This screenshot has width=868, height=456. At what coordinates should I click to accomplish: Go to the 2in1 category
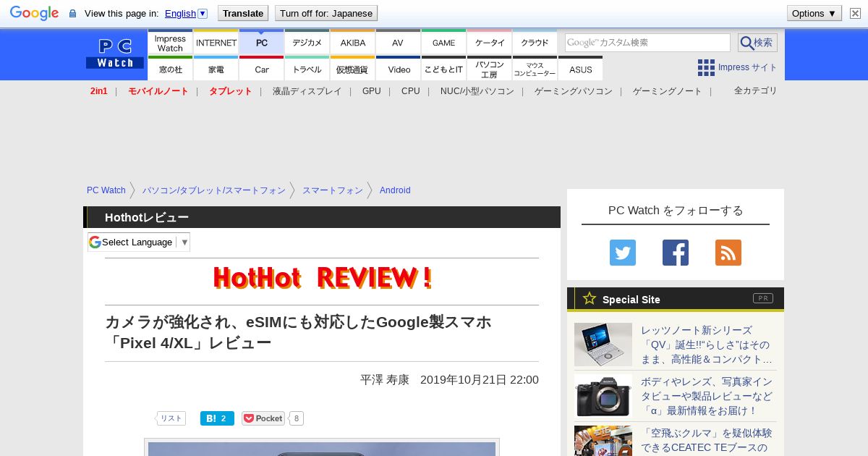(99, 91)
